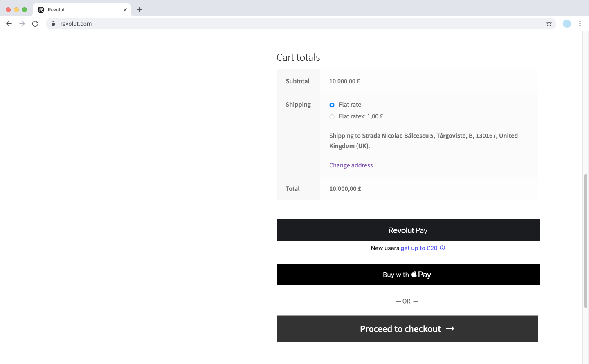Click the shipping address text
This screenshot has width=589, height=364.
423,141
